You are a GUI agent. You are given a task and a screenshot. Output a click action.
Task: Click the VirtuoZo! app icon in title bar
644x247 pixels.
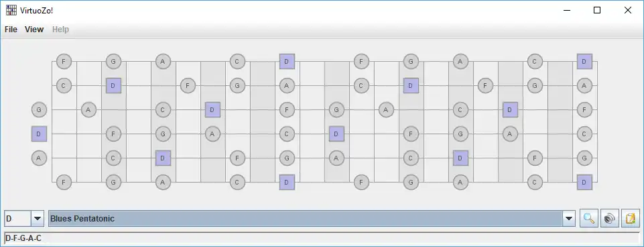click(11, 10)
